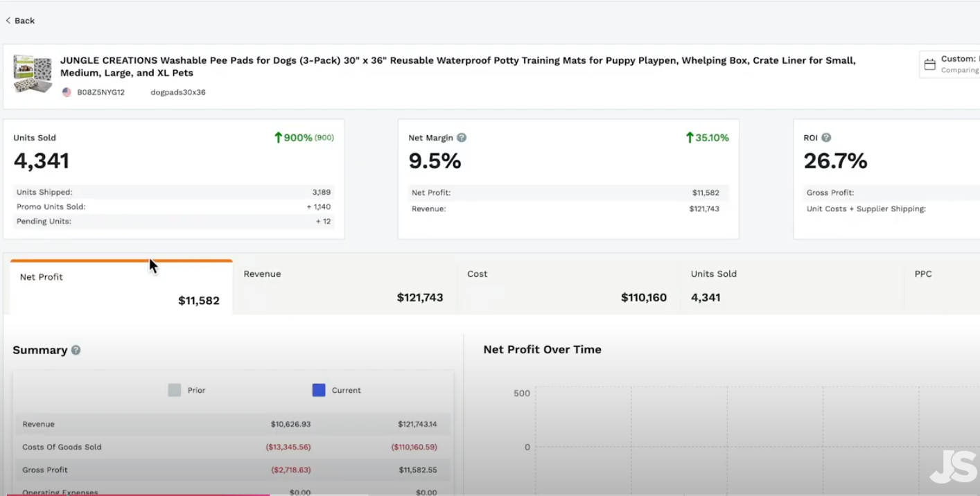Click the Summary help question icon
Screen dimensions: 980x496
[76, 351]
